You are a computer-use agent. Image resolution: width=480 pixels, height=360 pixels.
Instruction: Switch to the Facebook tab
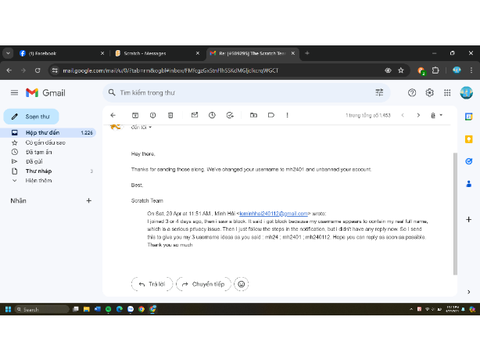tap(62, 53)
